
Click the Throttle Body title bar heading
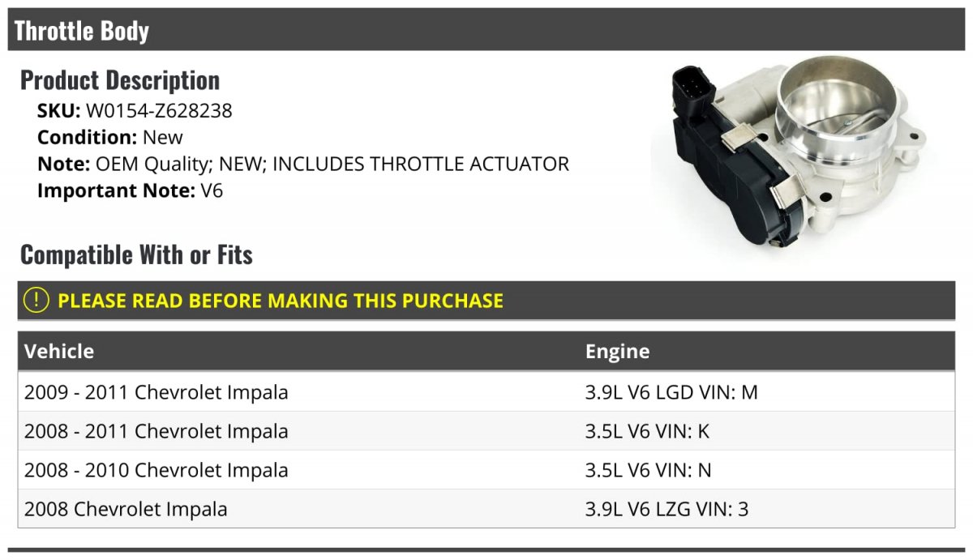click(82, 31)
